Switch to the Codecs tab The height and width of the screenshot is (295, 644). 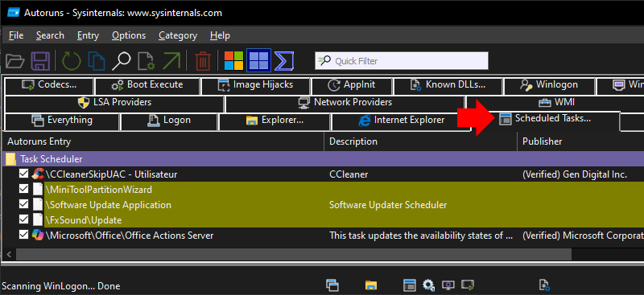[x=49, y=86]
